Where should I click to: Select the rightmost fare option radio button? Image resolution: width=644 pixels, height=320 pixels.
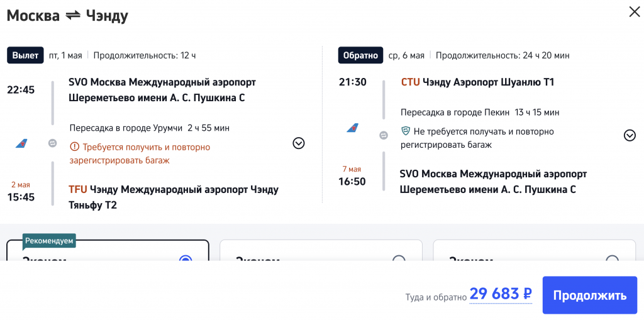[612, 260]
